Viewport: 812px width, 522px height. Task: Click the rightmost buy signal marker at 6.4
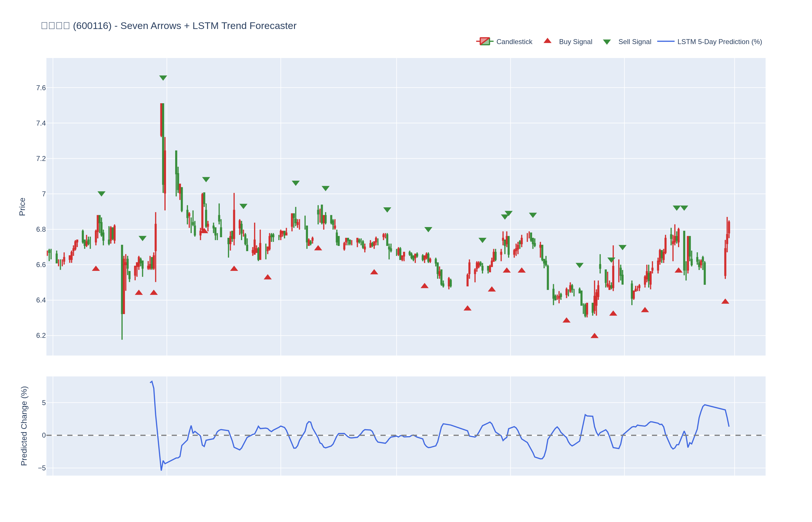click(725, 302)
